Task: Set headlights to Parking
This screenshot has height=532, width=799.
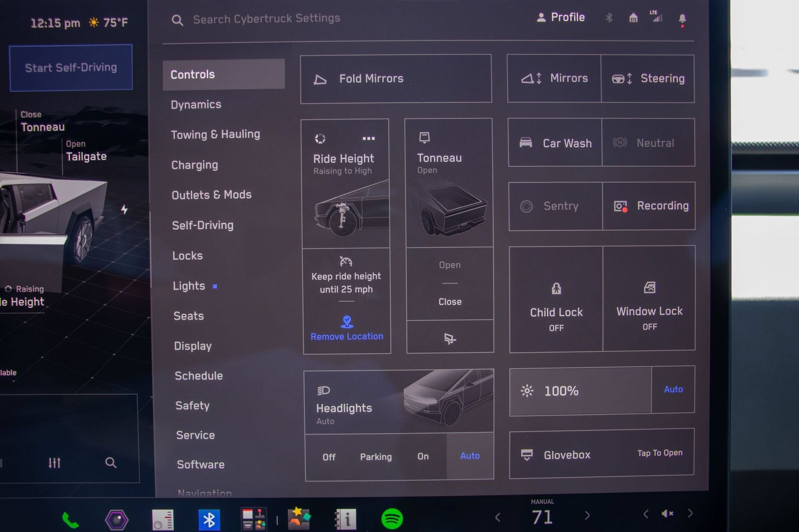Action: [376, 457]
